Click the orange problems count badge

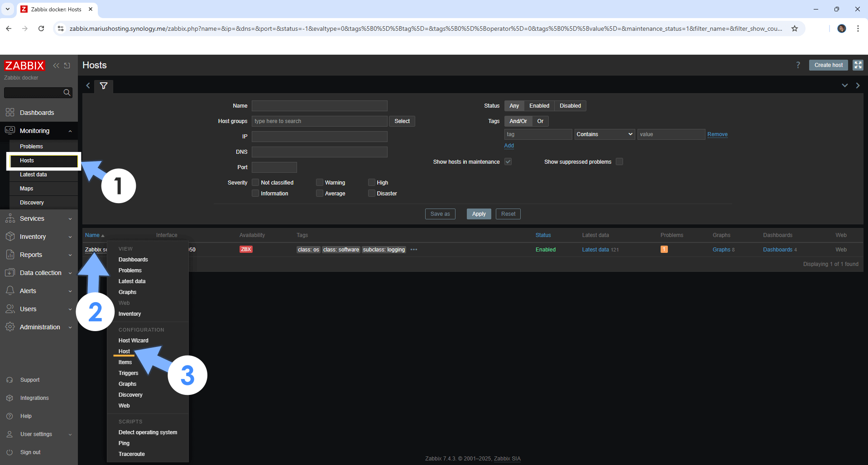[664, 250]
